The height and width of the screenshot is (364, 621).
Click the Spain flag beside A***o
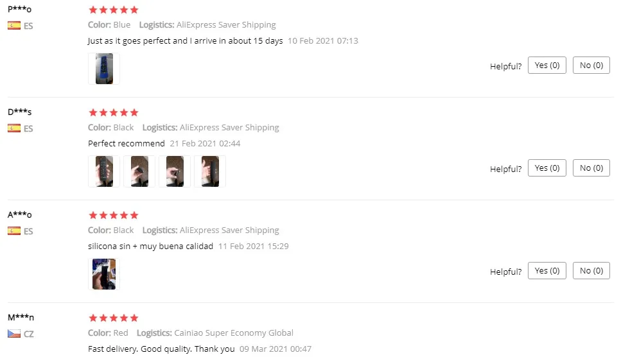[x=14, y=231]
